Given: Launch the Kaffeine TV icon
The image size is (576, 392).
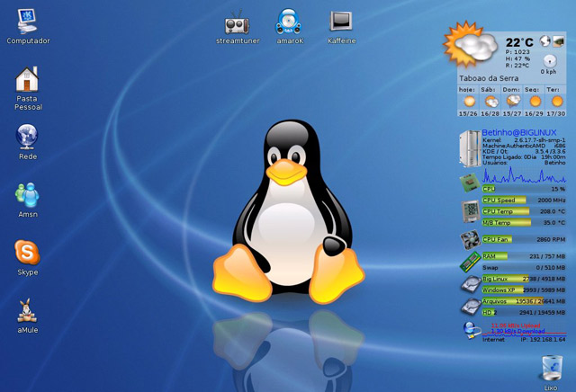Looking at the screenshot, I should 341,21.
